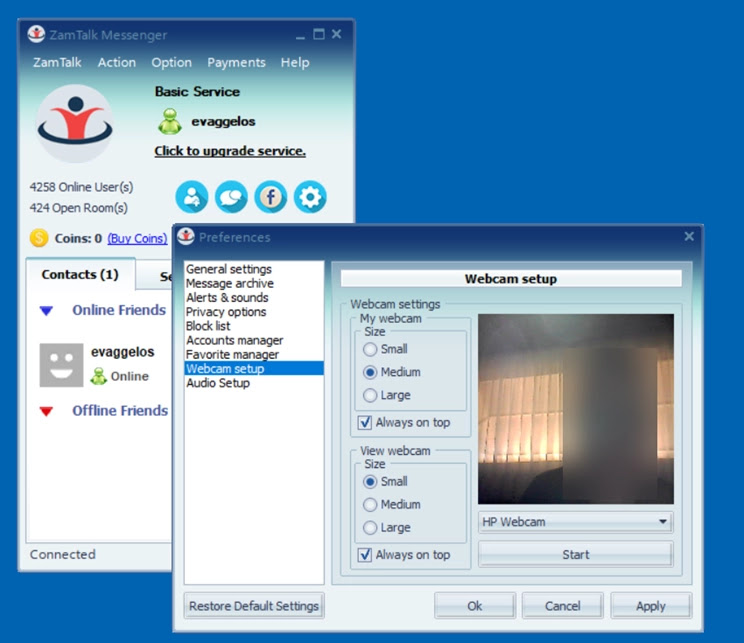
Task: Open the Help menu
Action: 295,62
